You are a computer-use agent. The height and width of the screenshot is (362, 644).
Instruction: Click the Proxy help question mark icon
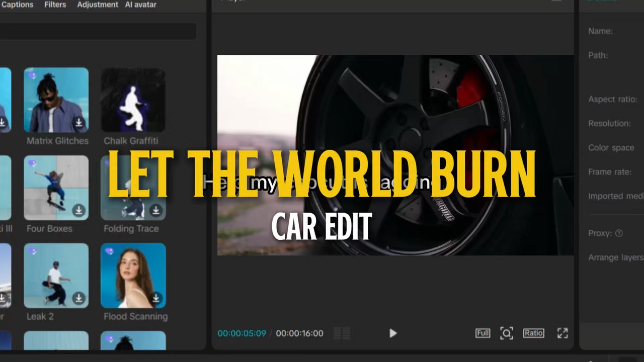619,233
